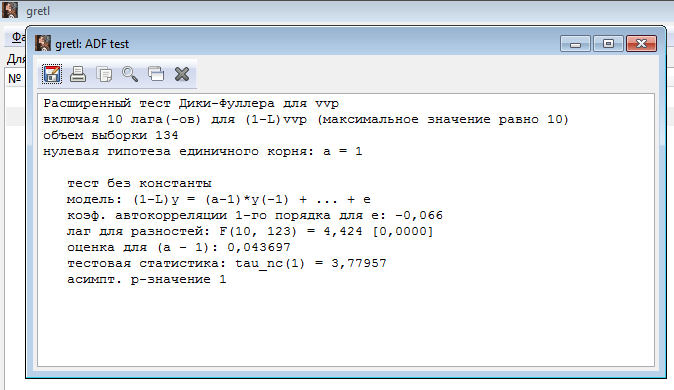Click the text 'тест без константы'
This screenshot has width=674, height=390.
(139, 184)
